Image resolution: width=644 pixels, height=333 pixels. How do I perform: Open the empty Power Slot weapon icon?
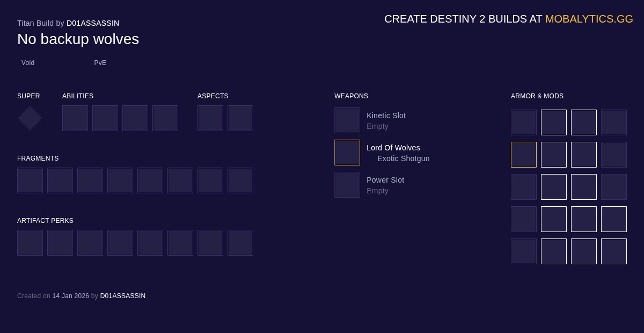[347, 185]
